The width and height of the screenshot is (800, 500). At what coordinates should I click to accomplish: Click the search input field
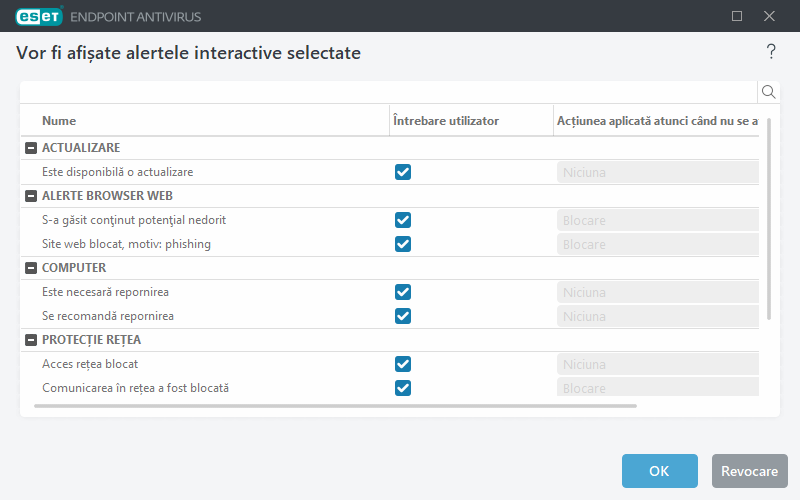click(x=390, y=92)
